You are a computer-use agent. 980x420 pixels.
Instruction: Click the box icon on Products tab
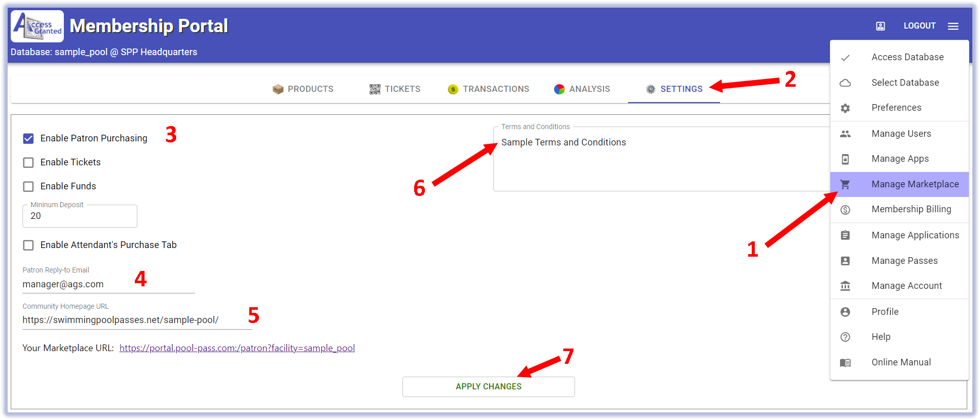pos(278,89)
